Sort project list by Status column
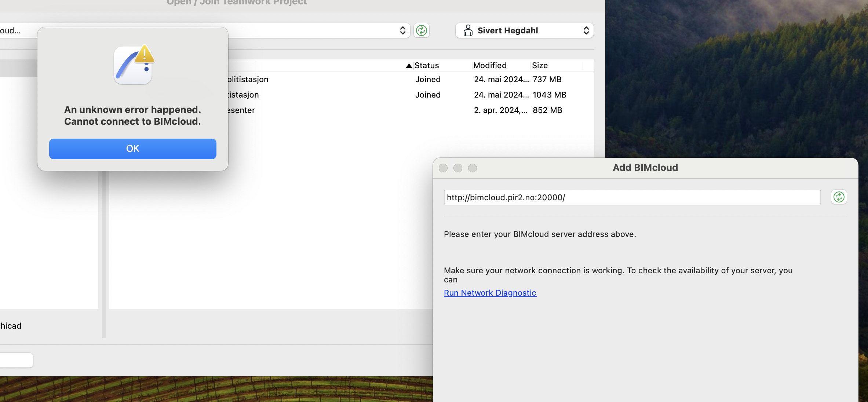Screen dimensions: 868x402 pos(427,66)
